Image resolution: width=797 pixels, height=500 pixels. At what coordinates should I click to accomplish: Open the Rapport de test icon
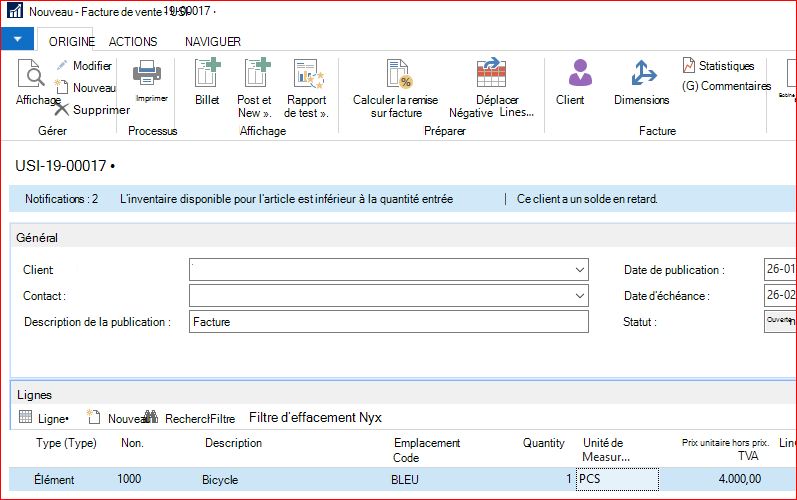pyautogui.click(x=308, y=74)
